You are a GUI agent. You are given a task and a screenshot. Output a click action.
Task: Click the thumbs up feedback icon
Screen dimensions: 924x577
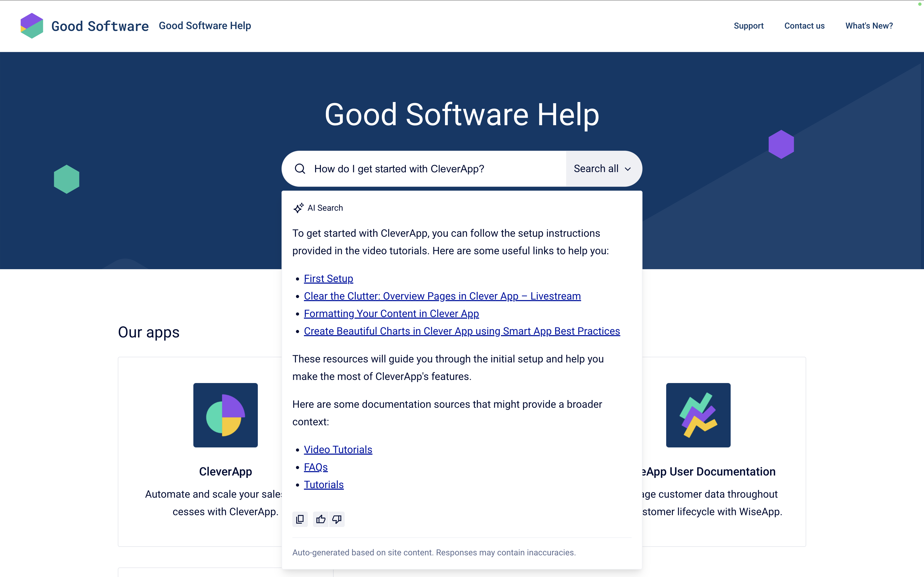321,519
